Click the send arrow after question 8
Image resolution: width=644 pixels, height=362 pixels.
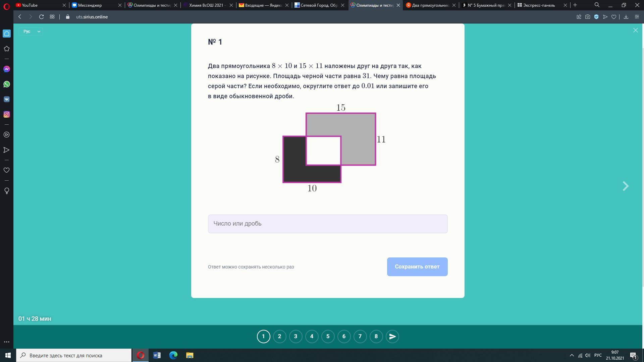point(392,337)
